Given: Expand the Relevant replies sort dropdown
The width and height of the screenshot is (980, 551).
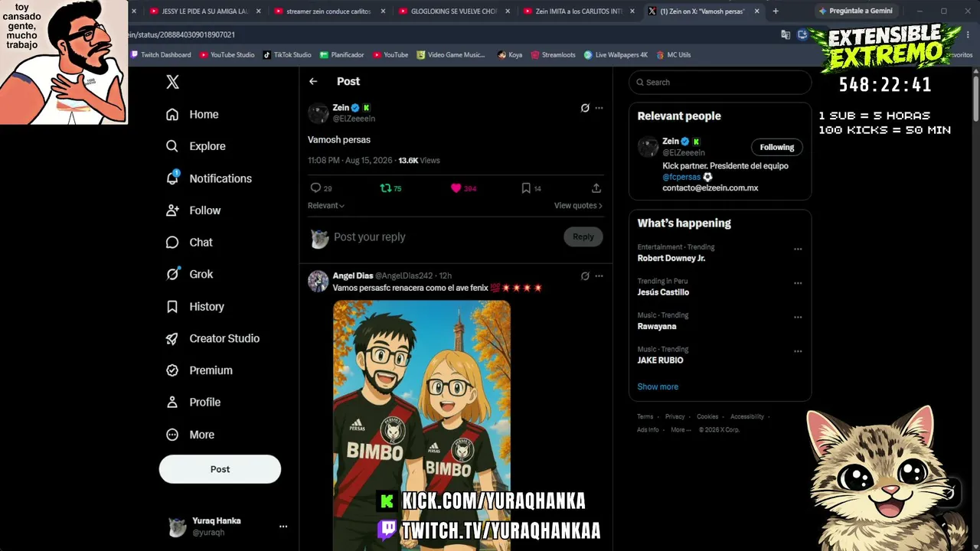Looking at the screenshot, I should pos(326,206).
